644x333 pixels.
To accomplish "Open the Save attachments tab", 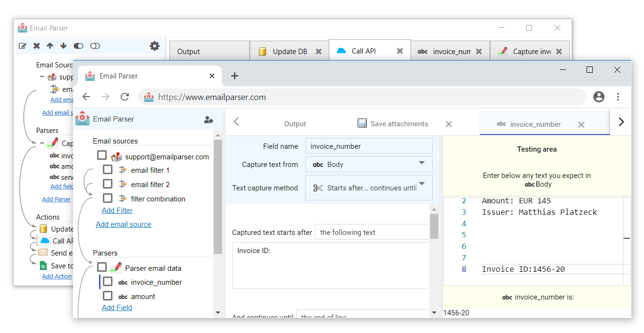I will (393, 123).
